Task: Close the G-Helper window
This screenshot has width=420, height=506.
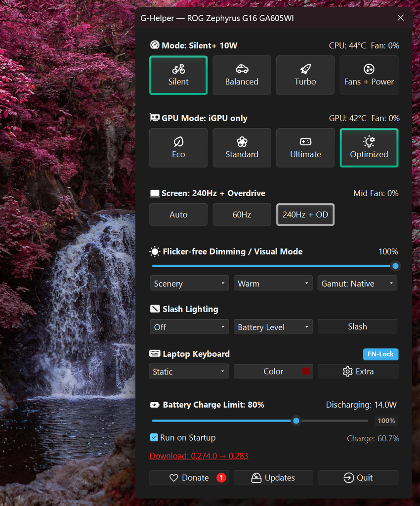Action: (x=400, y=18)
